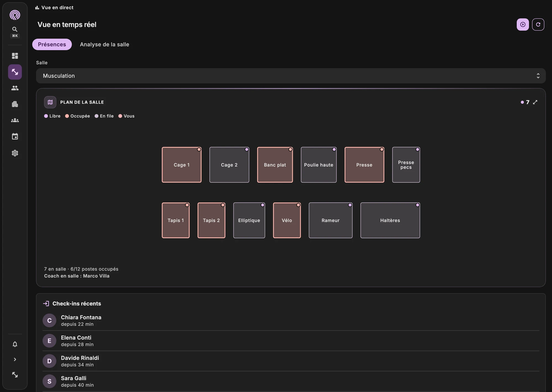Click the refresh button at top right
552x392 pixels.
[538, 25]
